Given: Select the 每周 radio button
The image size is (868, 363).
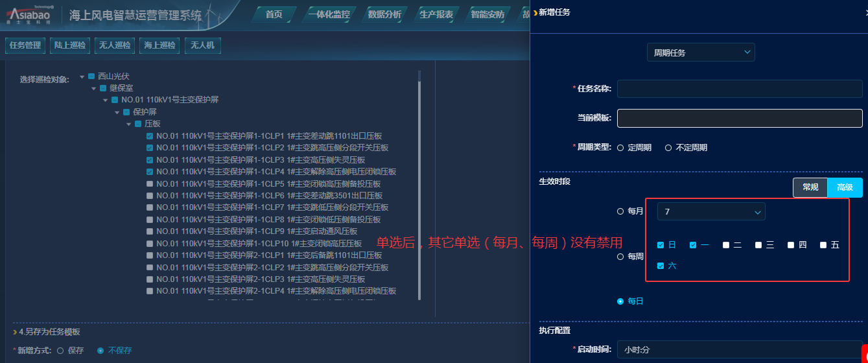Looking at the screenshot, I should coord(620,257).
